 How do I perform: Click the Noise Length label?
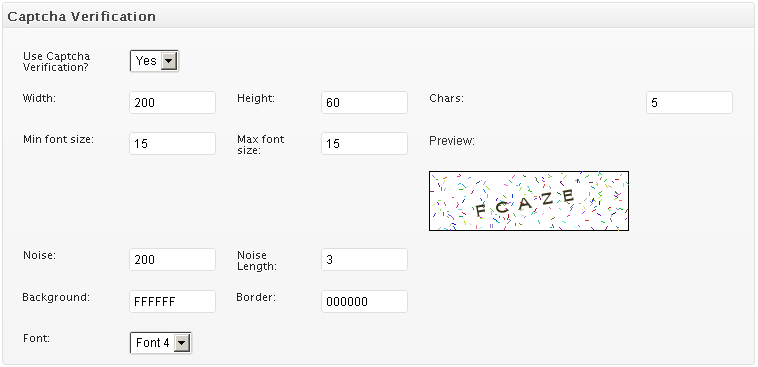257,261
